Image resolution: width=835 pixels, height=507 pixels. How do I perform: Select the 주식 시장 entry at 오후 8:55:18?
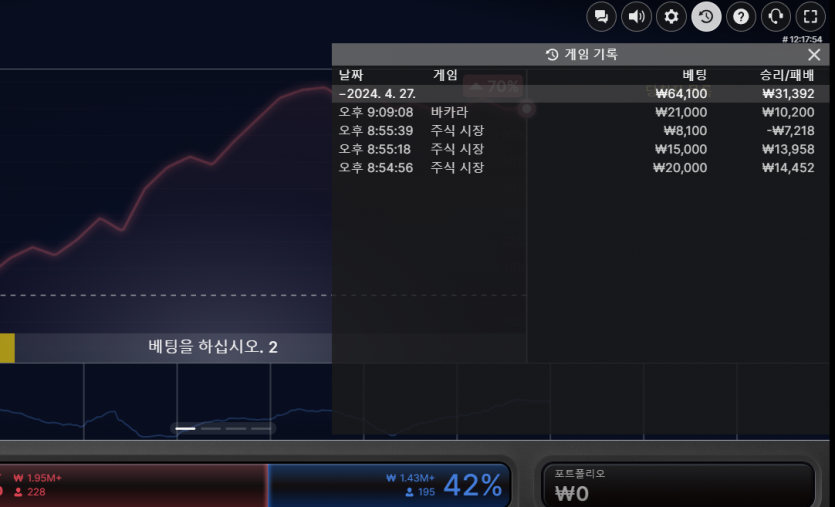pyautogui.click(x=456, y=149)
